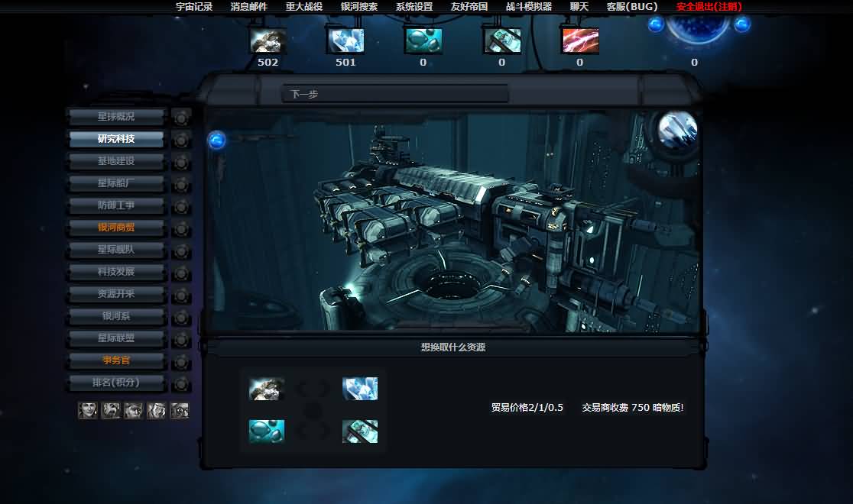Click the blue orb right of the planet globe

pyautogui.click(x=742, y=24)
